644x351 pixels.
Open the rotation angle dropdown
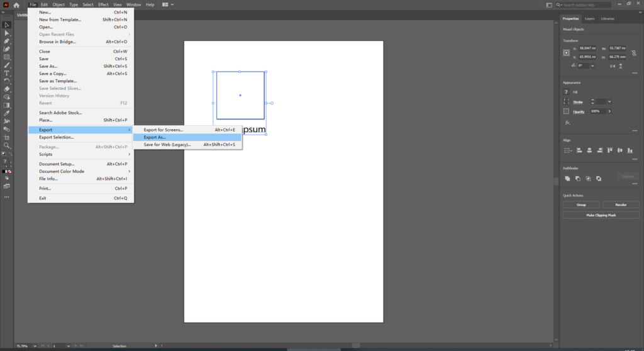pyautogui.click(x=592, y=66)
